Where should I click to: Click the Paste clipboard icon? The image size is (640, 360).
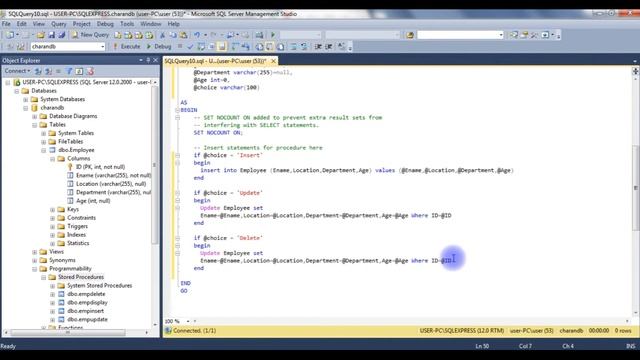[184, 35]
